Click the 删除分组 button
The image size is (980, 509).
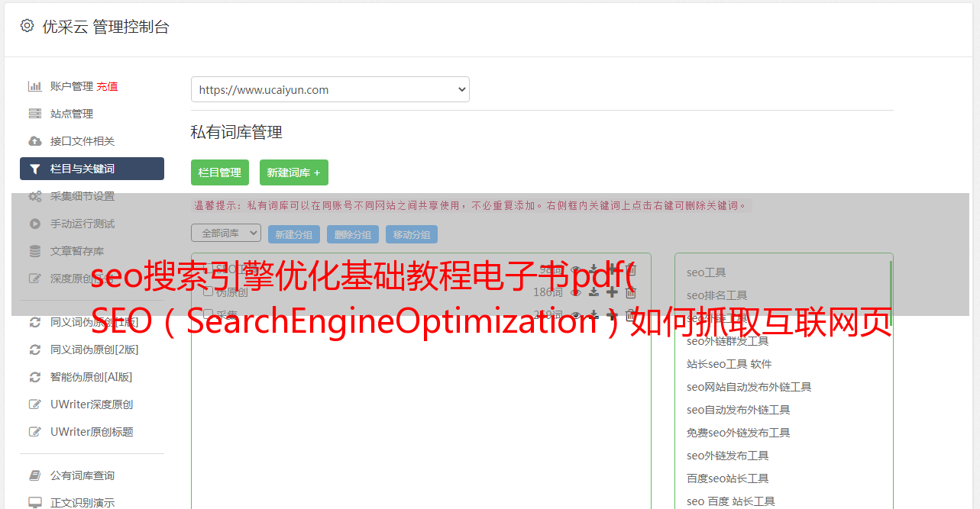point(353,234)
